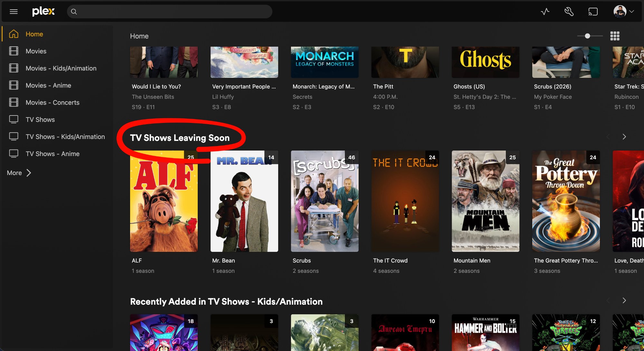Adjust the poster size slider
Image resolution: width=644 pixels, height=351 pixels.
coord(587,36)
